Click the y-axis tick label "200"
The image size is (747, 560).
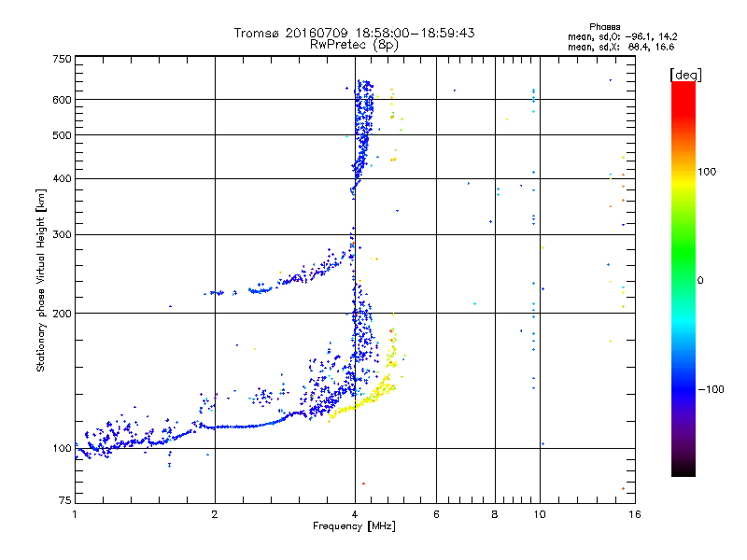[x=62, y=314]
